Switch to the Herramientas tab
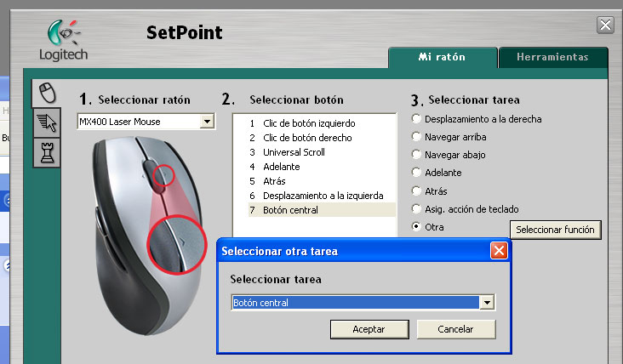The image size is (623, 364). tap(552, 57)
